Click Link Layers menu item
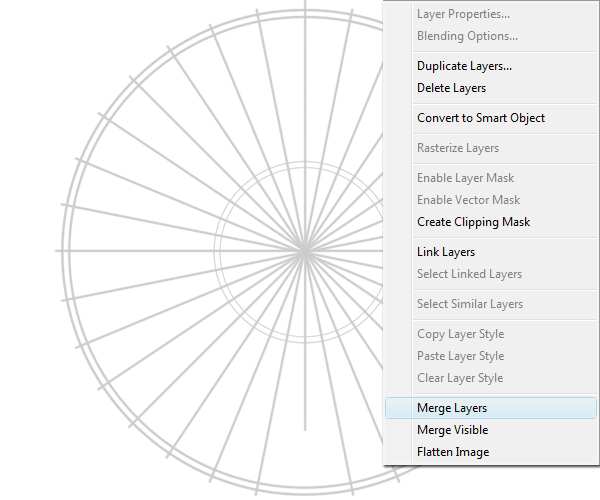The image size is (600, 500). coord(446,252)
